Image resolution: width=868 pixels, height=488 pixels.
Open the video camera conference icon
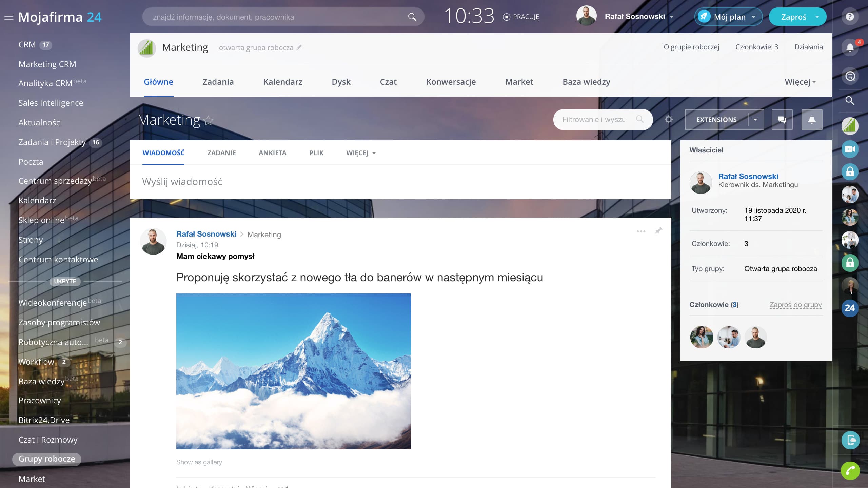(x=850, y=149)
